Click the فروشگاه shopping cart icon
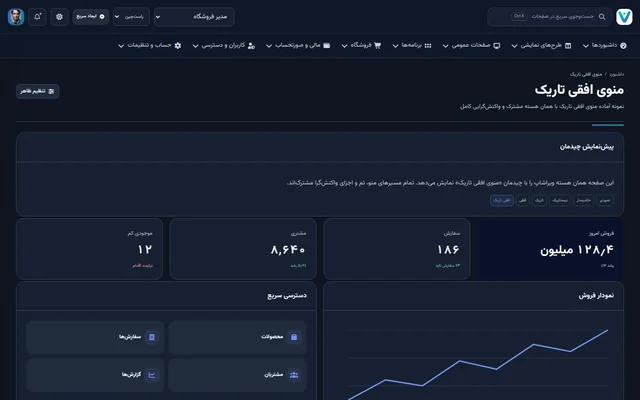 point(377,46)
